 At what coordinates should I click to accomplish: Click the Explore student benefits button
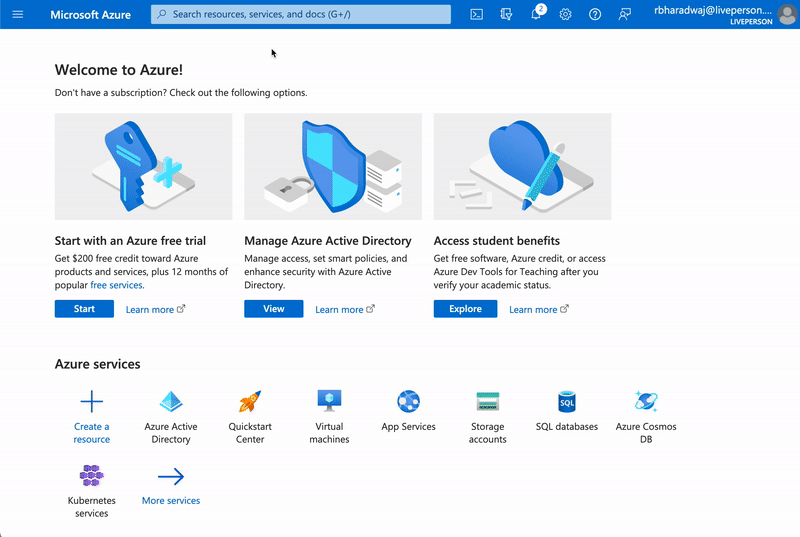[465, 309]
